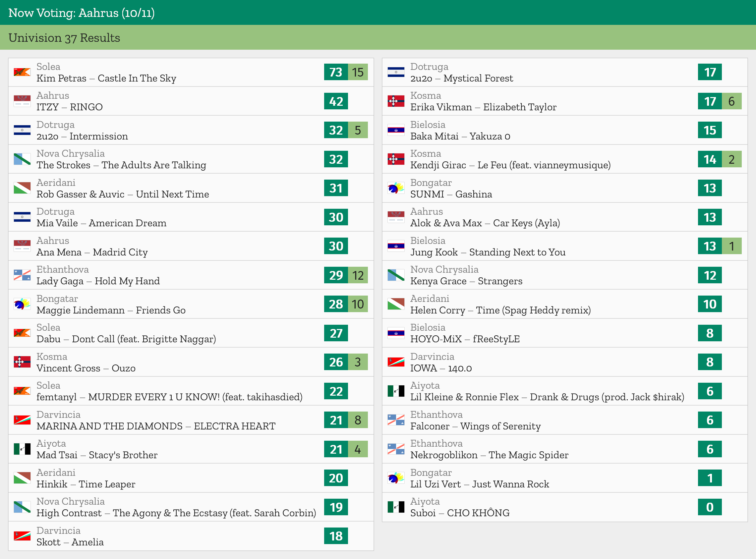Click Solea flag beside femtanyl entry
This screenshot has width=756, height=559.
point(22,391)
